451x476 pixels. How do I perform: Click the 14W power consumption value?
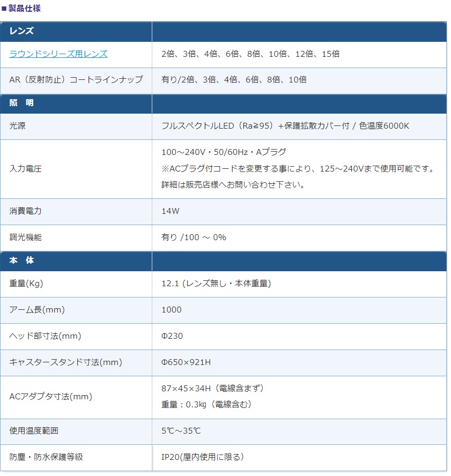pyautogui.click(x=171, y=211)
